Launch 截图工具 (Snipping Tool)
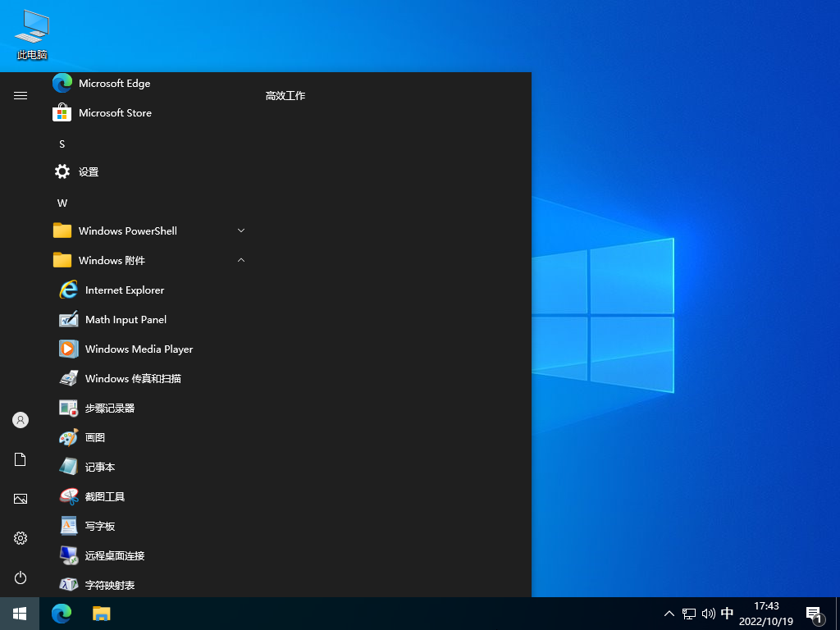This screenshot has width=840, height=630. (x=105, y=497)
